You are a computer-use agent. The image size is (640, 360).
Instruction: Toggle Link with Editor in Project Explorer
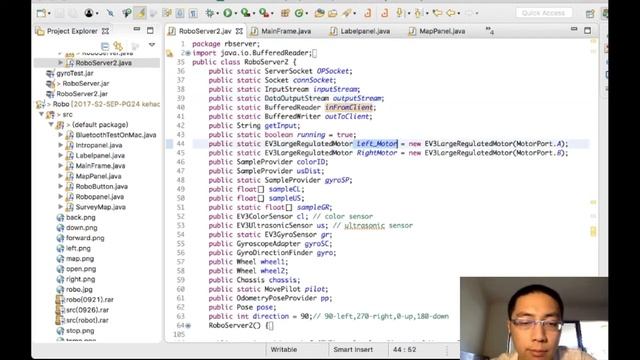tap(118, 46)
